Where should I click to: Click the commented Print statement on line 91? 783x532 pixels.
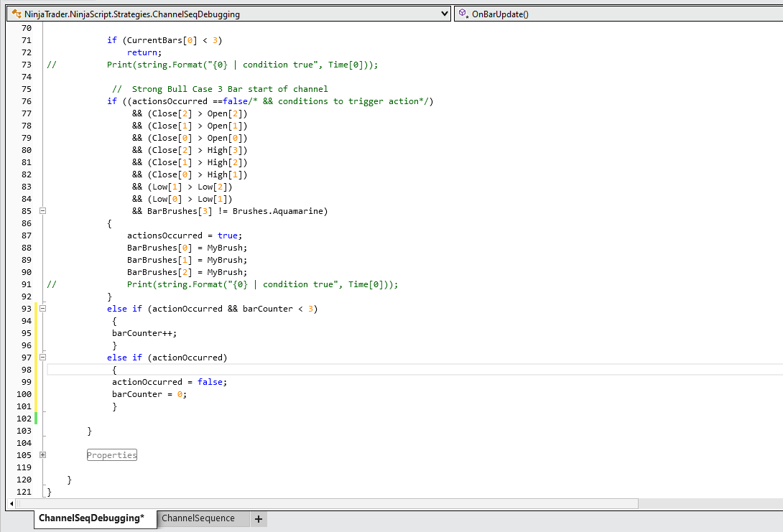(262, 284)
